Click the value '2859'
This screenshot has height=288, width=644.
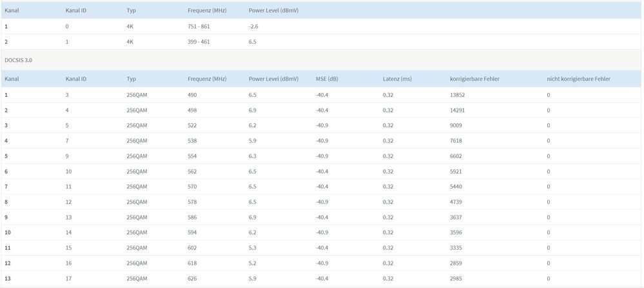click(456, 263)
